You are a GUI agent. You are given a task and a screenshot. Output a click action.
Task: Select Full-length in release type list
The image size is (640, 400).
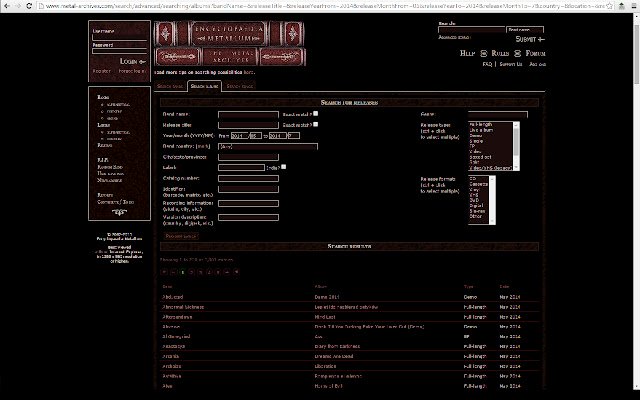coord(481,124)
